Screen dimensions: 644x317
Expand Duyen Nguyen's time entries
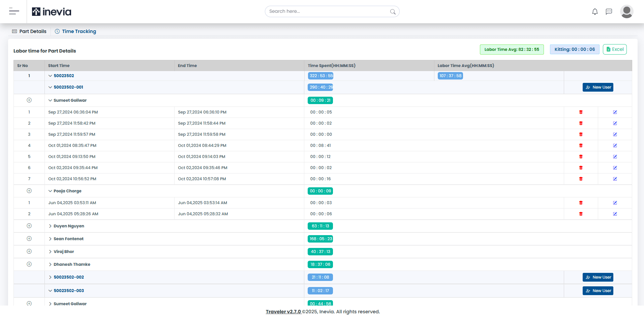point(50,226)
